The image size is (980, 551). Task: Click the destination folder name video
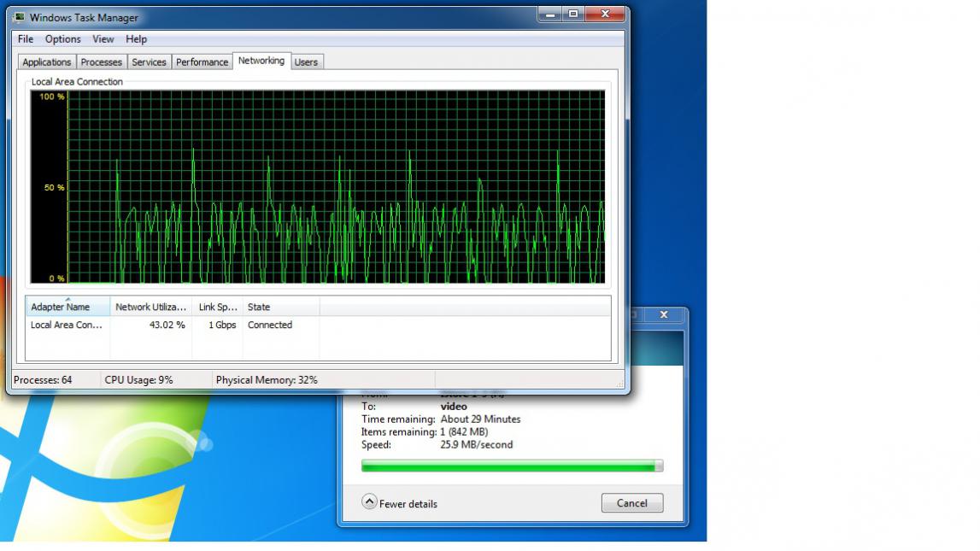454,406
